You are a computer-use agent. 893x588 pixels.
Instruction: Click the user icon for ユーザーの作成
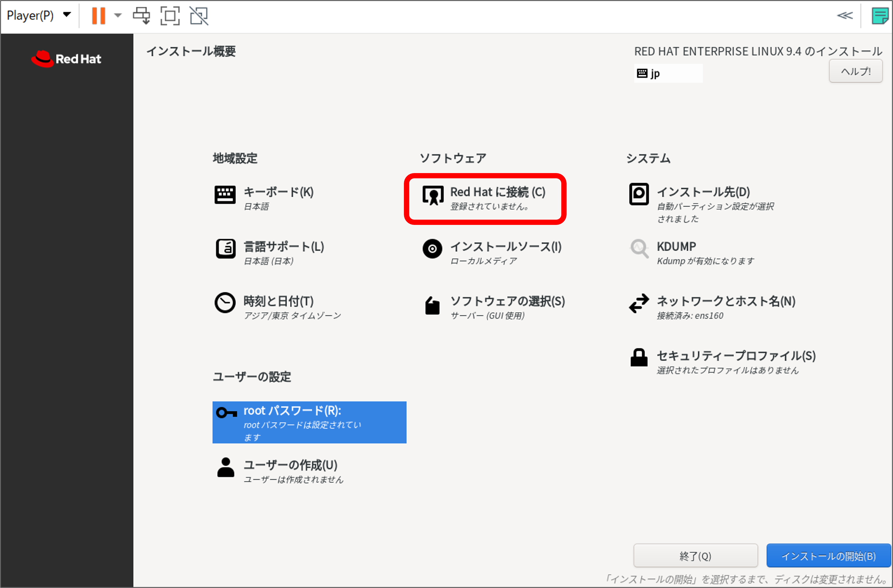(226, 467)
